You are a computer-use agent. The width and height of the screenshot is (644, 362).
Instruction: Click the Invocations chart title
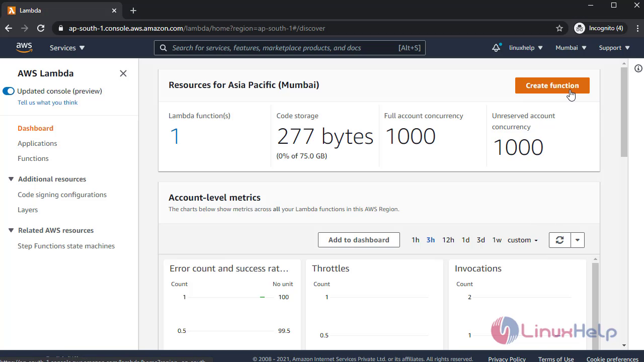478,268
